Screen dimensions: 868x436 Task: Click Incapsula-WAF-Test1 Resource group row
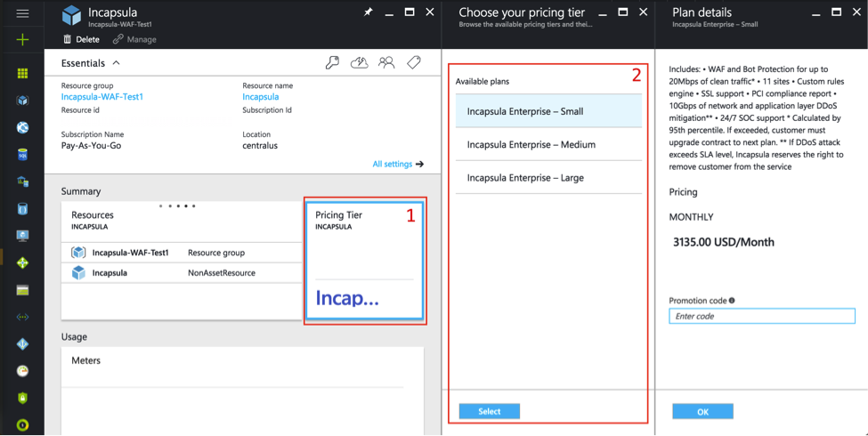[181, 253]
